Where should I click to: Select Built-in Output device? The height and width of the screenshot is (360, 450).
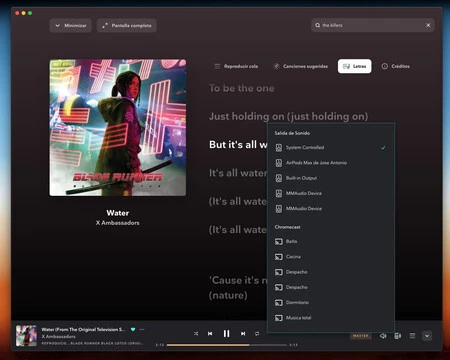click(331, 178)
